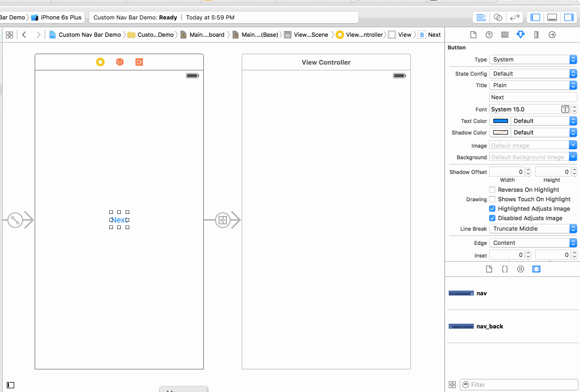Select the nav_back image in Media library
Screen dimensions: 580x392
tap(512, 326)
